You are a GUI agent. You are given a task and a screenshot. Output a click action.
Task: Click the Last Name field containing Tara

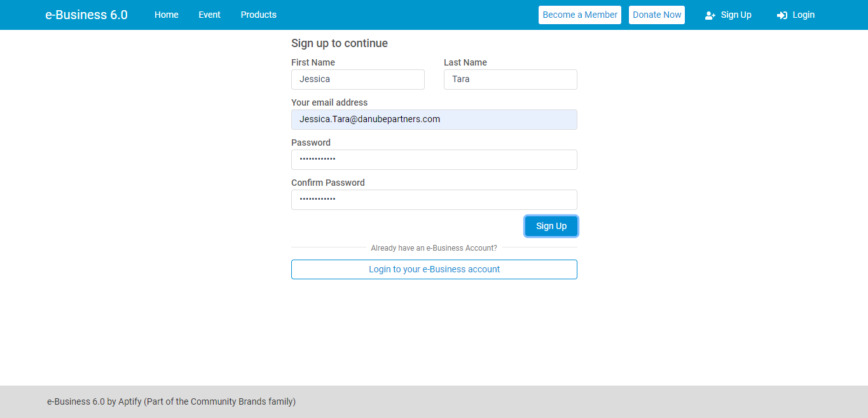pos(511,80)
